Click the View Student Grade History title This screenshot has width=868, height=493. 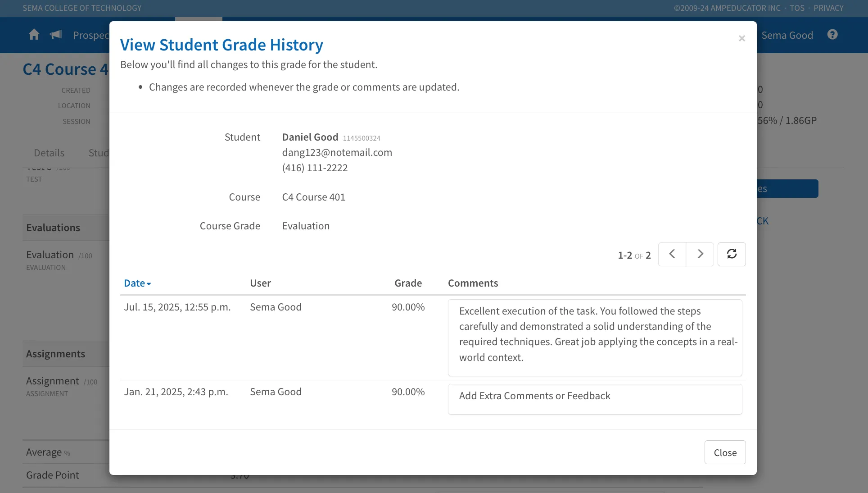pos(222,45)
